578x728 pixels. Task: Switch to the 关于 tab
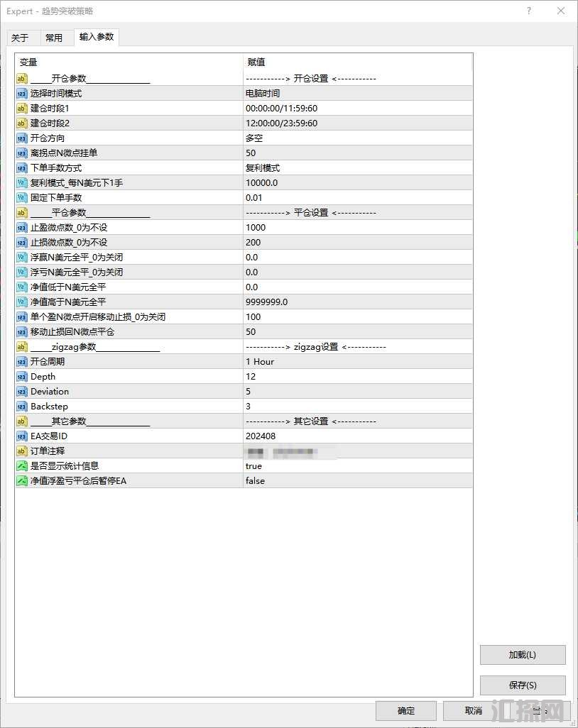click(20, 38)
